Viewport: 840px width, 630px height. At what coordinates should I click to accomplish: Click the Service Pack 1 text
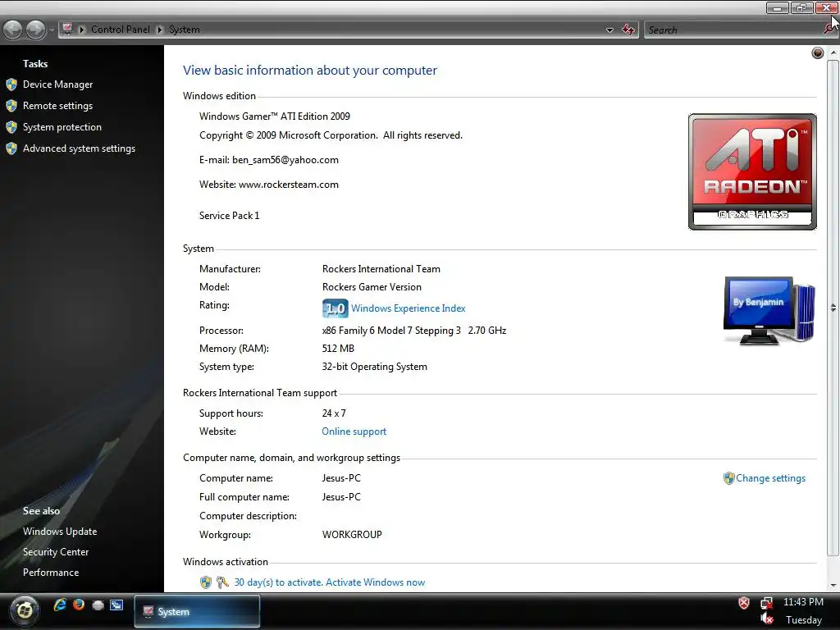[x=230, y=216]
